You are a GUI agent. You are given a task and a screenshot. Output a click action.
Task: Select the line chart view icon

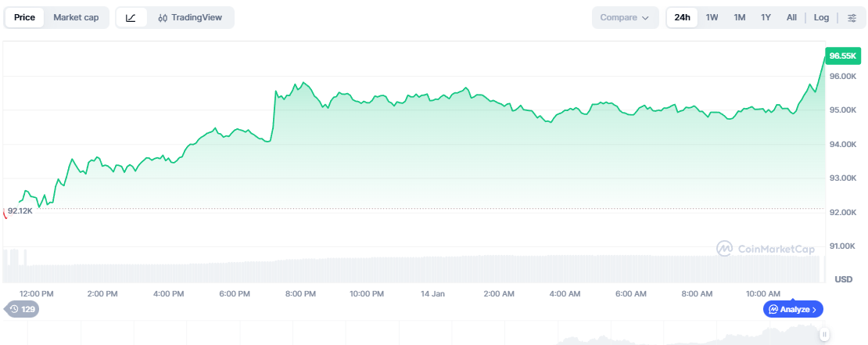pyautogui.click(x=131, y=18)
